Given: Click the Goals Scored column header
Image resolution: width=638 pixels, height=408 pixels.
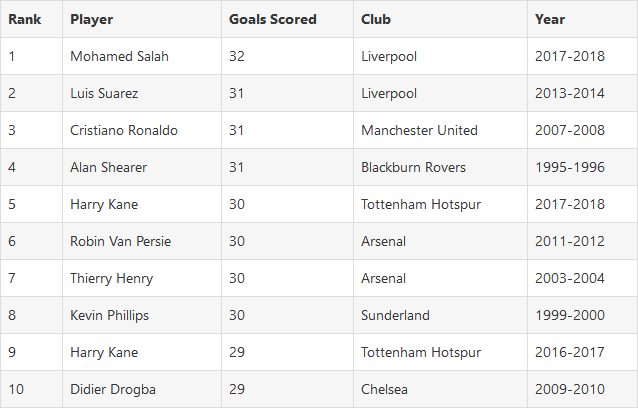Looking at the screenshot, I should (x=272, y=19).
